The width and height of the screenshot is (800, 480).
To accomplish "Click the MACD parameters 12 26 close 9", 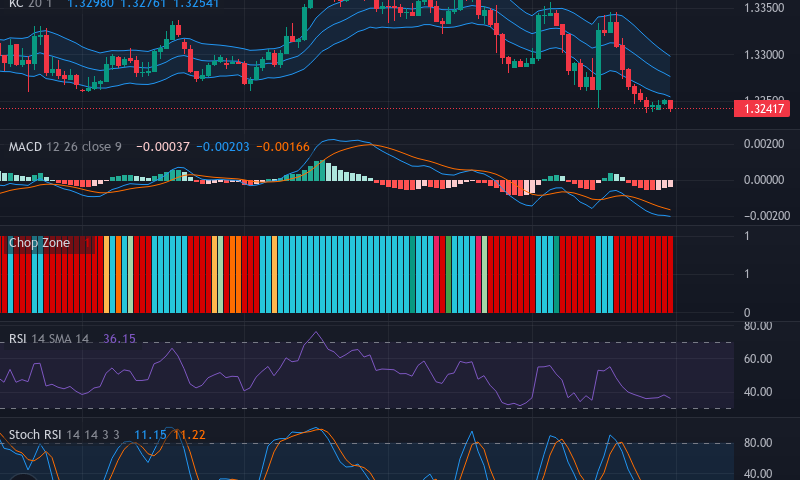I will 84,147.
